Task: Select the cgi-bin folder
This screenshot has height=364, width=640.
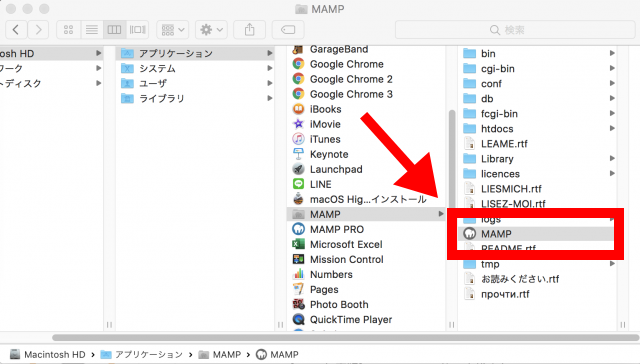Action: (x=537, y=69)
